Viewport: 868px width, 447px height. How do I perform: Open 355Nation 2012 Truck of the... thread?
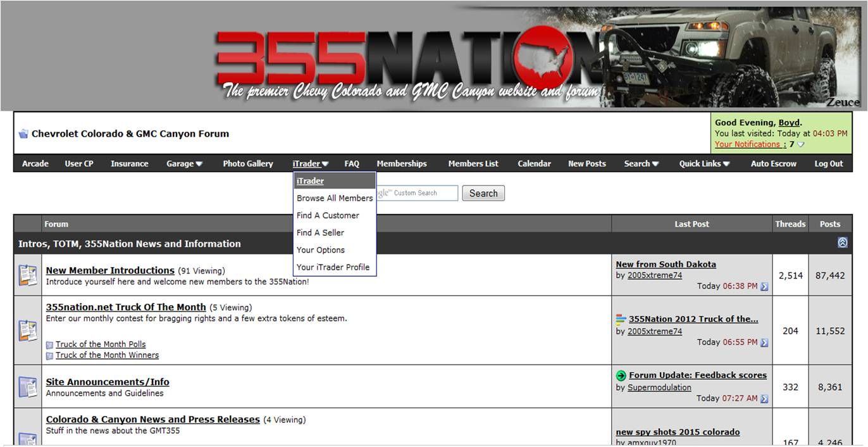point(693,319)
